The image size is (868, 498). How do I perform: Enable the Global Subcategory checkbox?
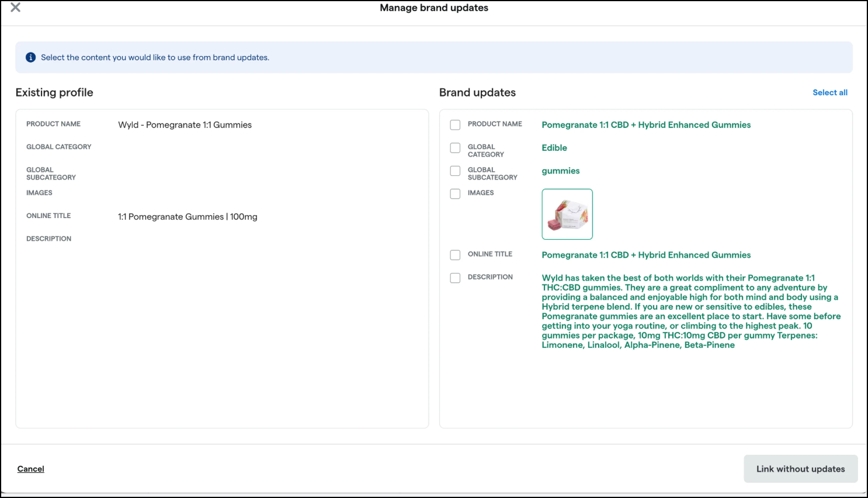coord(455,171)
